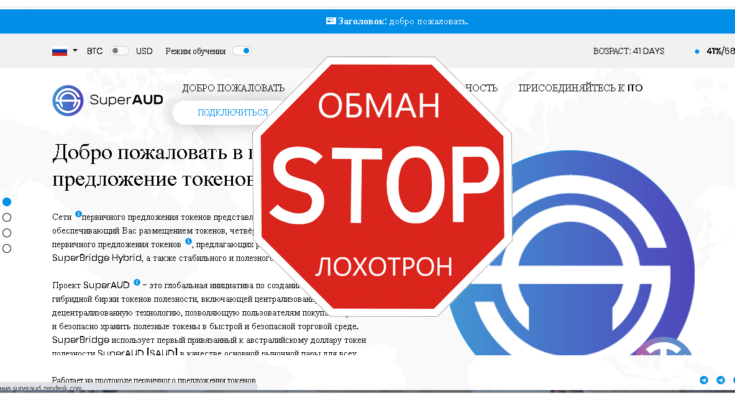This screenshot has width=735, height=400.
Task: Select the fourth slide indicator dot
Action: click(x=7, y=248)
